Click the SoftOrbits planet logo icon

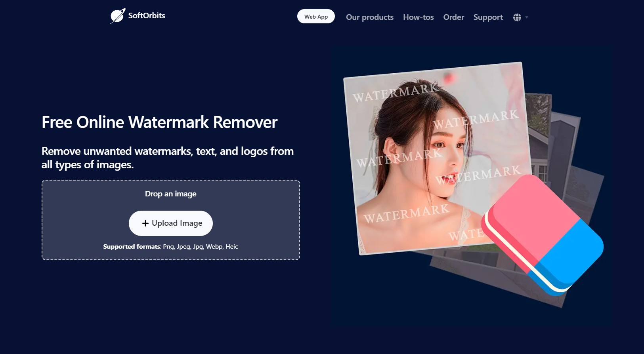click(x=117, y=16)
